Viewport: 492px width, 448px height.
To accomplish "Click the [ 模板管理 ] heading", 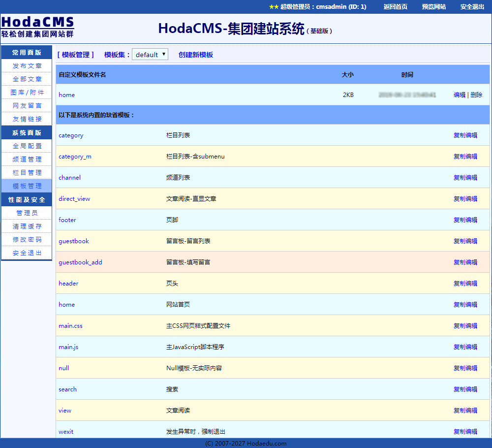I will [x=76, y=55].
